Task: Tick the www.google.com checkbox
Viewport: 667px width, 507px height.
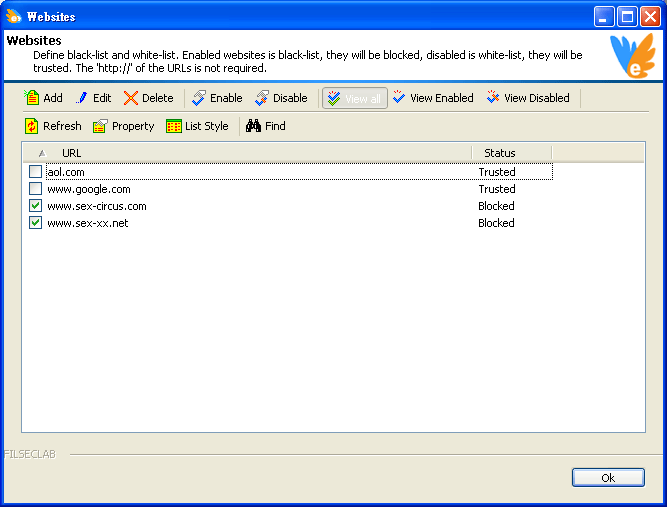Action: click(x=36, y=189)
